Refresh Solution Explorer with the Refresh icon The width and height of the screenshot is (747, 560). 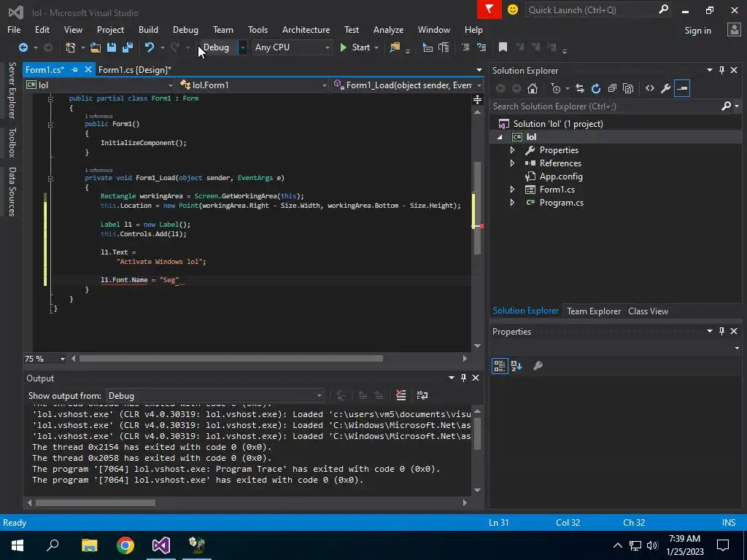point(596,88)
